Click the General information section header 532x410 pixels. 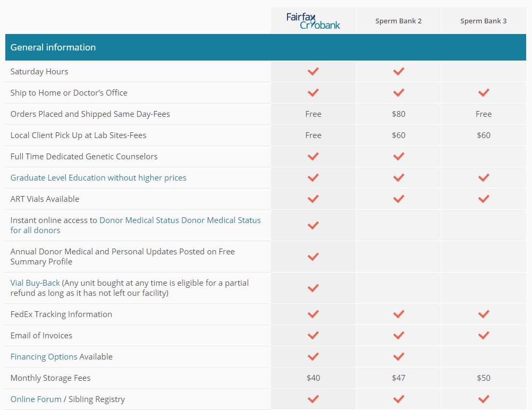point(53,47)
